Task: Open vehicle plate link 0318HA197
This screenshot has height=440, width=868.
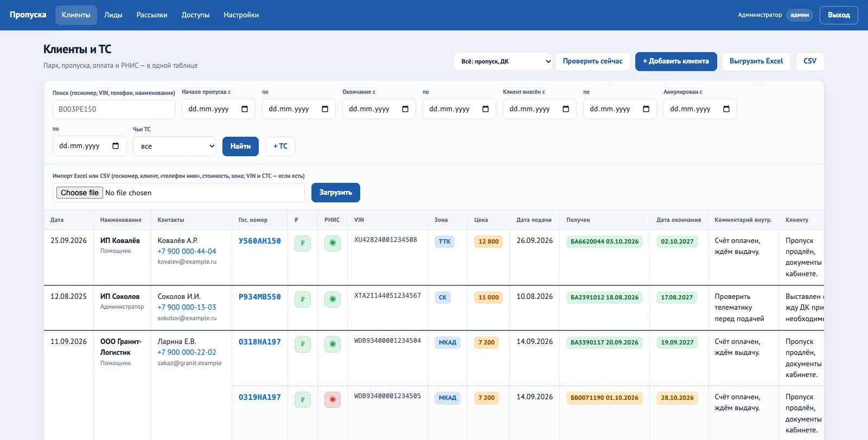Action: click(x=260, y=342)
